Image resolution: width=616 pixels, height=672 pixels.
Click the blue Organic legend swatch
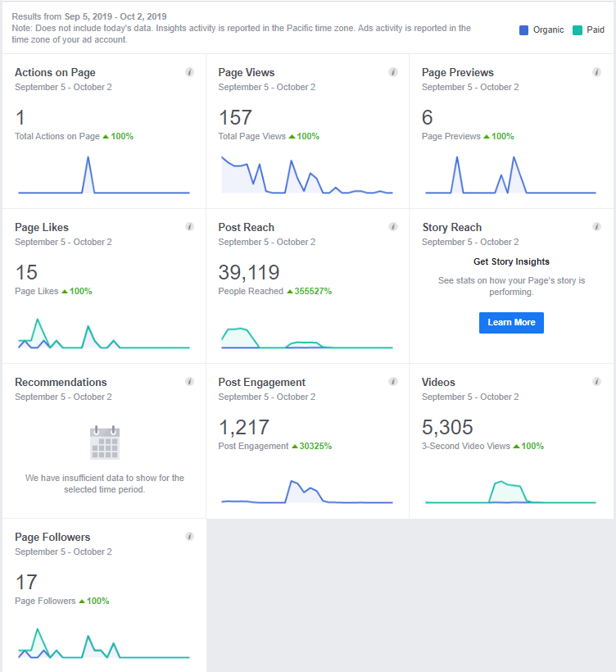pyautogui.click(x=524, y=30)
